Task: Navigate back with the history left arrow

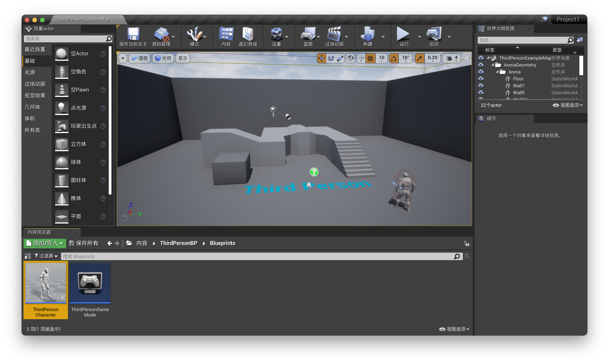Action: click(110, 243)
